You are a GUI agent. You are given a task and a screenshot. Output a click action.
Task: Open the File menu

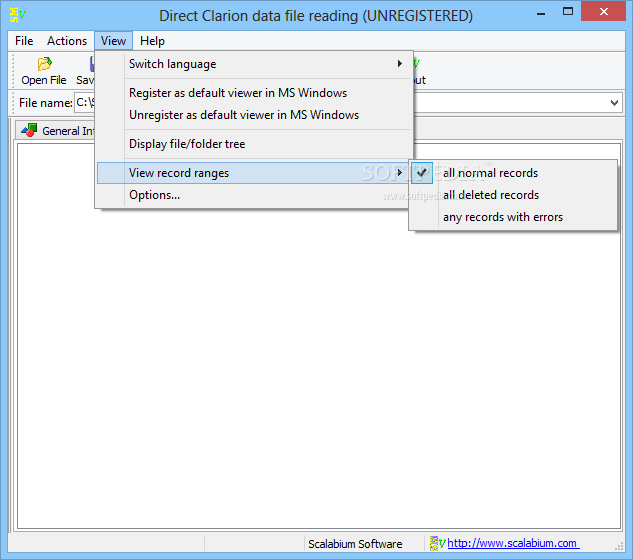click(x=24, y=41)
